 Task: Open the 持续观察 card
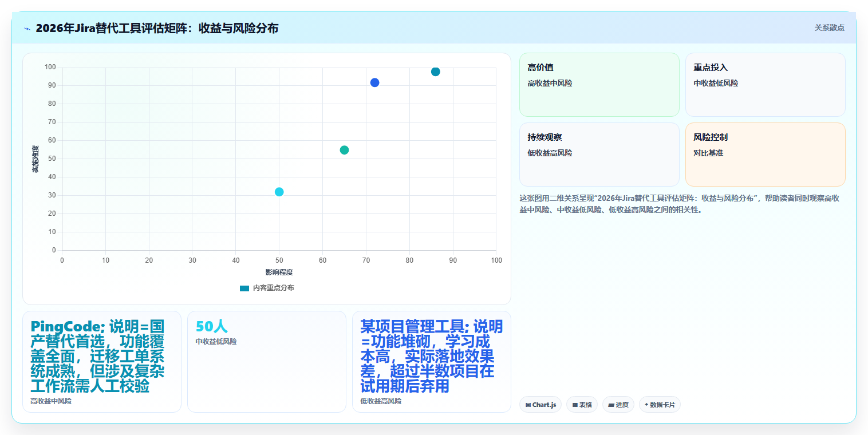pyautogui.click(x=599, y=155)
